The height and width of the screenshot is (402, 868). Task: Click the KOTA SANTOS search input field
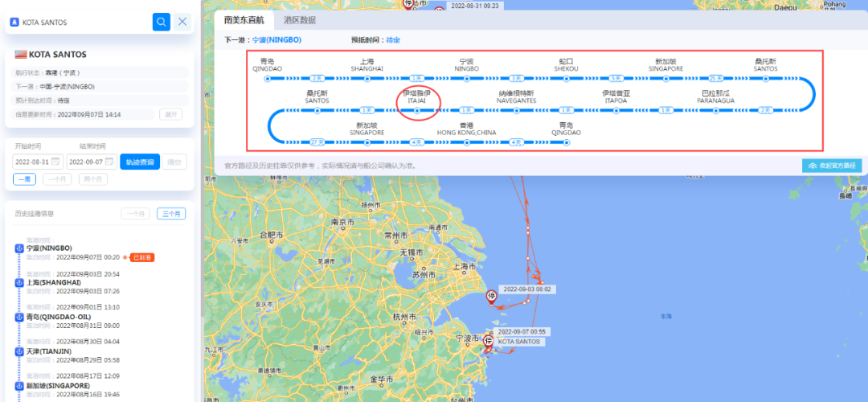[80, 22]
